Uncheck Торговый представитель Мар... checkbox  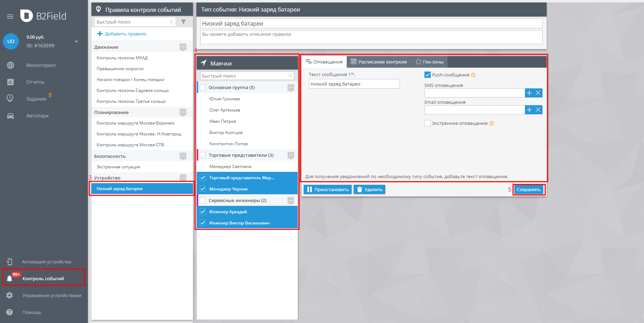point(203,177)
